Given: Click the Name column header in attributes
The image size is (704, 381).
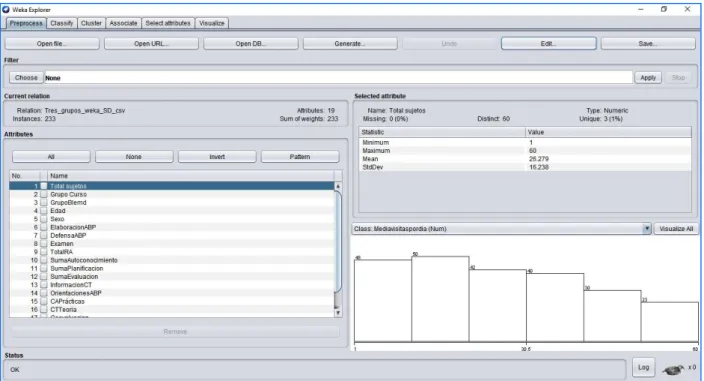Looking at the screenshot, I should tap(191, 176).
